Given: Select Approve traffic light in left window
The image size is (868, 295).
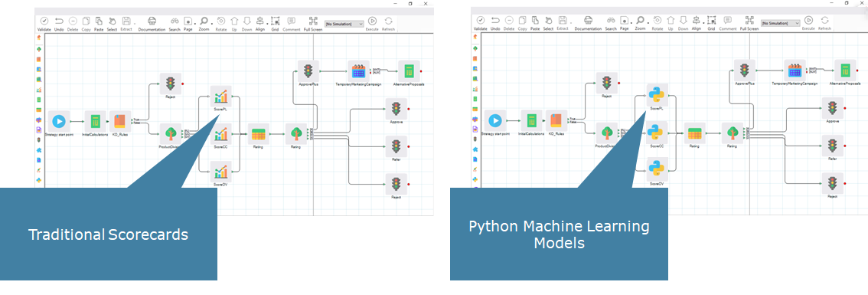Looking at the screenshot, I should pyautogui.click(x=396, y=109).
